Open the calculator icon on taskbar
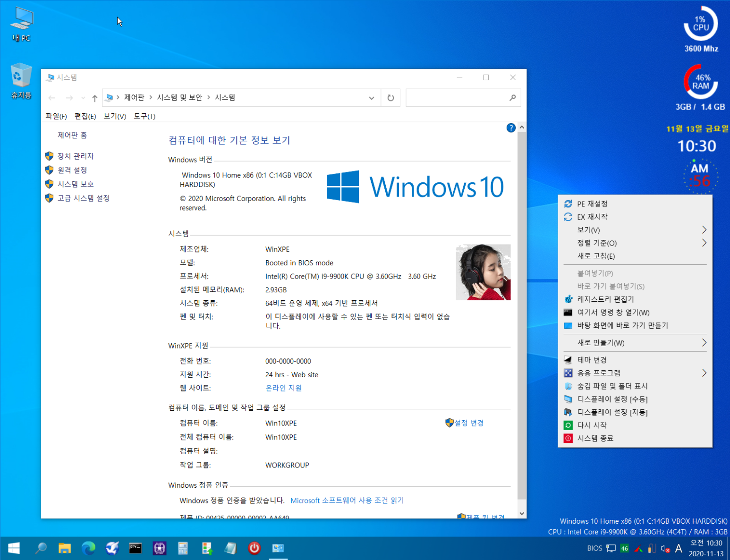The image size is (730, 560). [183, 548]
